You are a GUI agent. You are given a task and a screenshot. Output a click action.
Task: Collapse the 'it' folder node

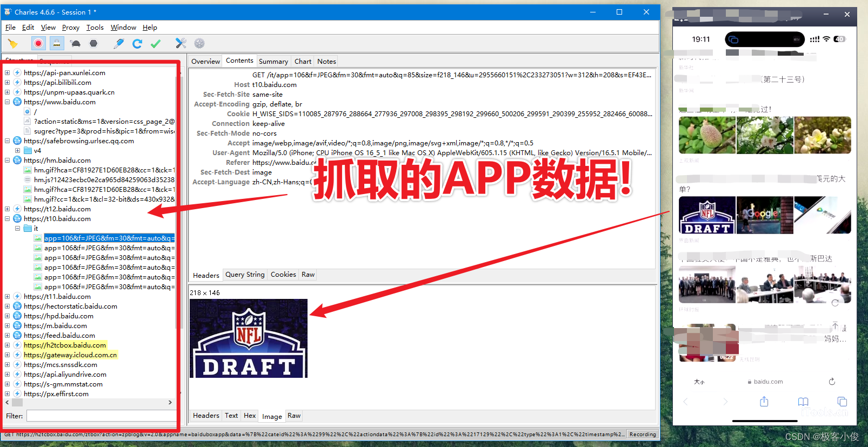click(17, 228)
